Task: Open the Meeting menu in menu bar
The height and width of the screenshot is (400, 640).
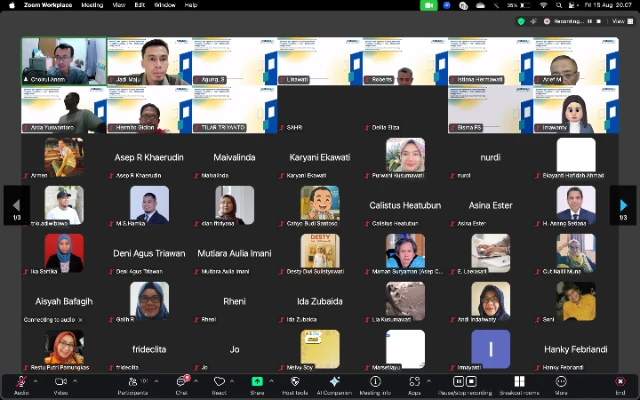Action: pyautogui.click(x=92, y=5)
